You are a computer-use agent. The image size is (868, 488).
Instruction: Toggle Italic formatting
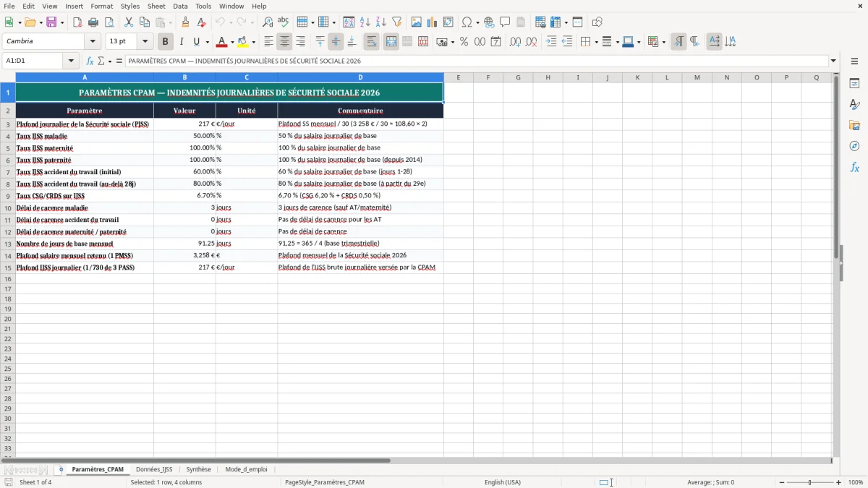(182, 42)
